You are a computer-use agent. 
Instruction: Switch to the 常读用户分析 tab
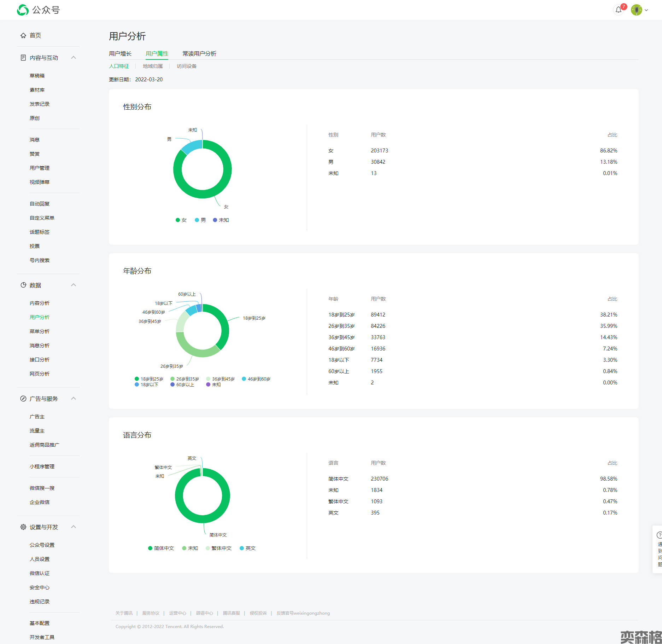199,53
